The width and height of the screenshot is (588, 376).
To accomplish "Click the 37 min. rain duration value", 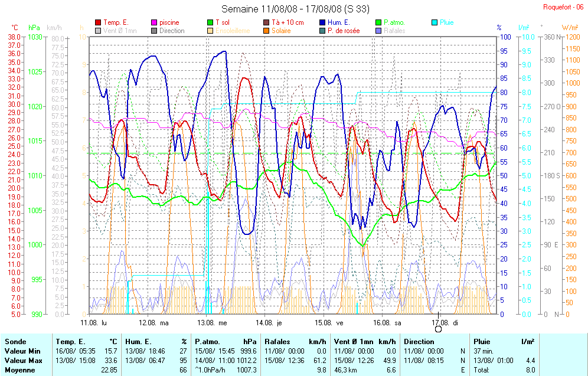I will [484, 351].
